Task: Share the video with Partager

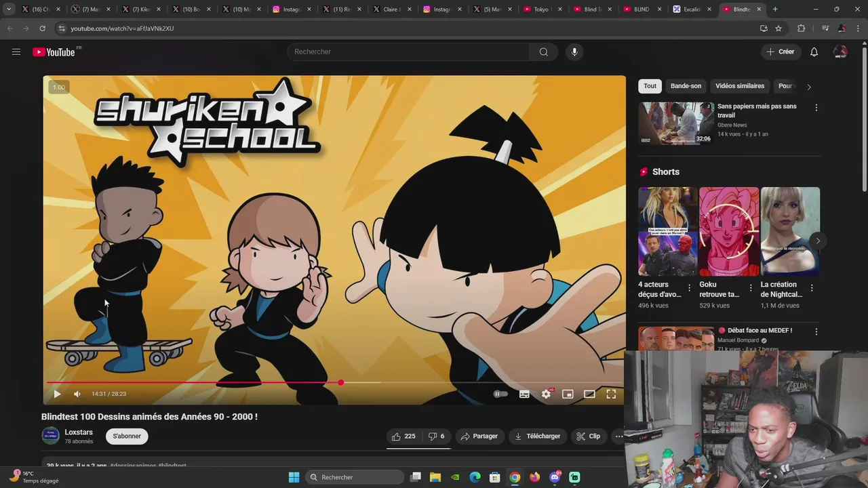Action: (x=479, y=436)
